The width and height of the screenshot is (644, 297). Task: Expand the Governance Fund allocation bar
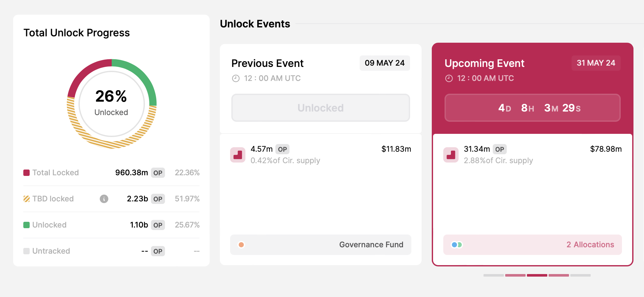click(320, 245)
